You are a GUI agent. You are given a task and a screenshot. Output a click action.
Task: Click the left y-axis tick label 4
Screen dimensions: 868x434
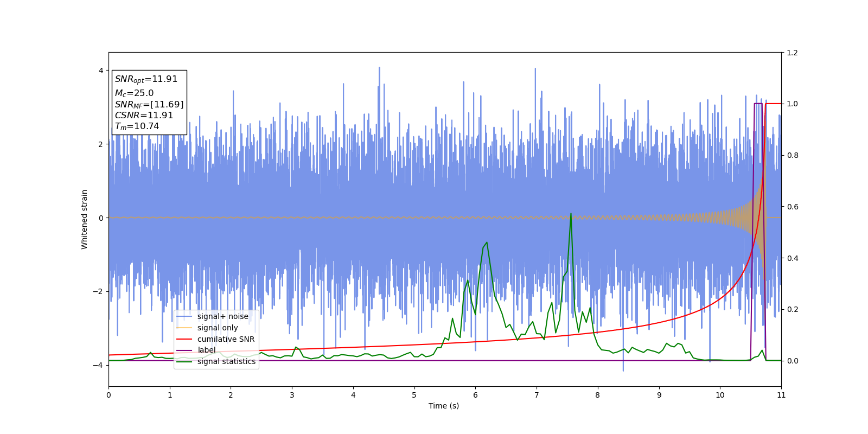(x=100, y=71)
